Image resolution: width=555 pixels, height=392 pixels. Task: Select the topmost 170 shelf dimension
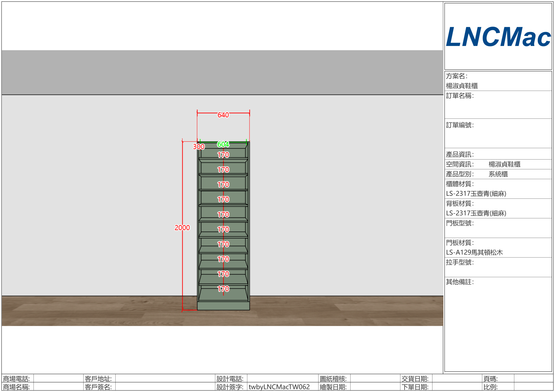click(x=223, y=155)
